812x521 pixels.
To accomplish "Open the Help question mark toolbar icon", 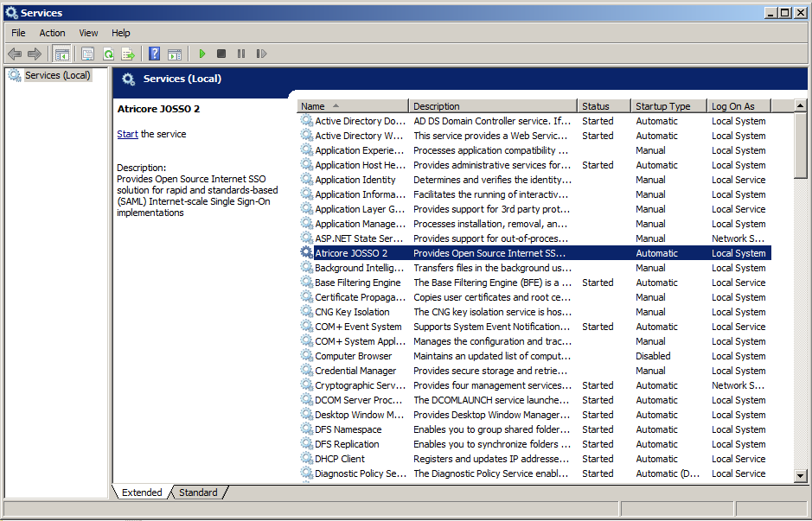I will [x=154, y=54].
